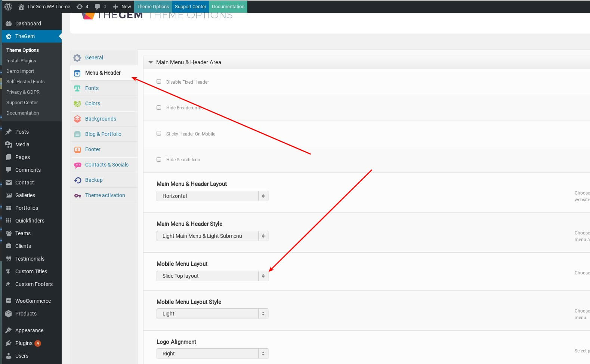This screenshot has height=364, width=590.
Task: Toggle Sticky Header On Mobile checkbox
Action: click(x=159, y=133)
